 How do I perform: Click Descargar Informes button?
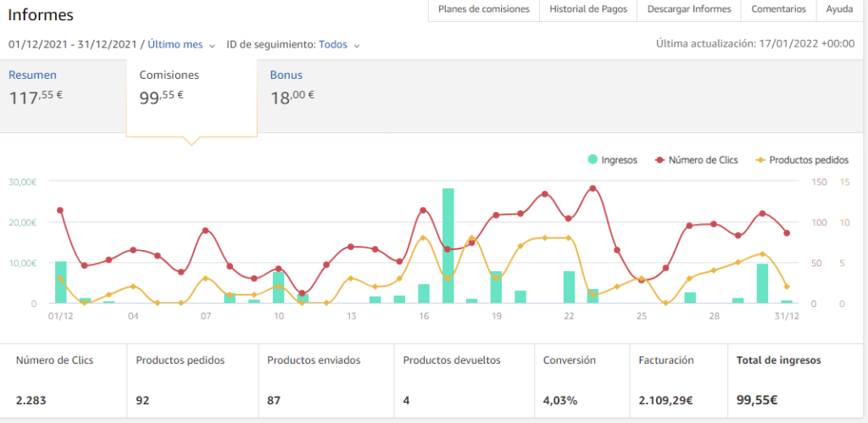point(688,9)
